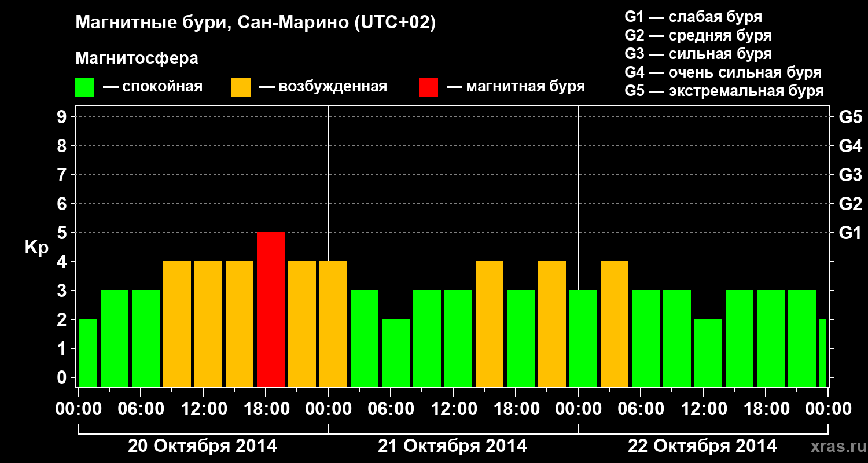This screenshot has height=463, width=868.
Task: Click the '— спокойная' legend label
Action: [153, 87]
